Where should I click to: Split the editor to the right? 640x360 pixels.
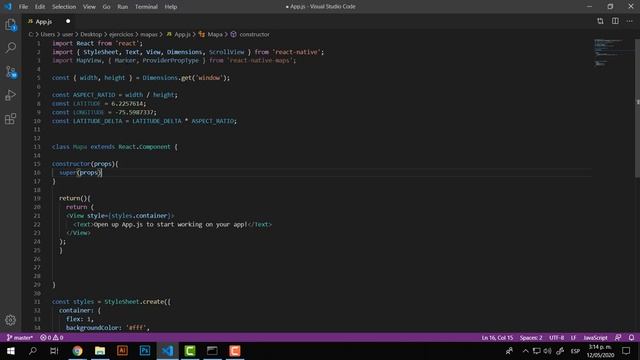(x=615, y=21)
